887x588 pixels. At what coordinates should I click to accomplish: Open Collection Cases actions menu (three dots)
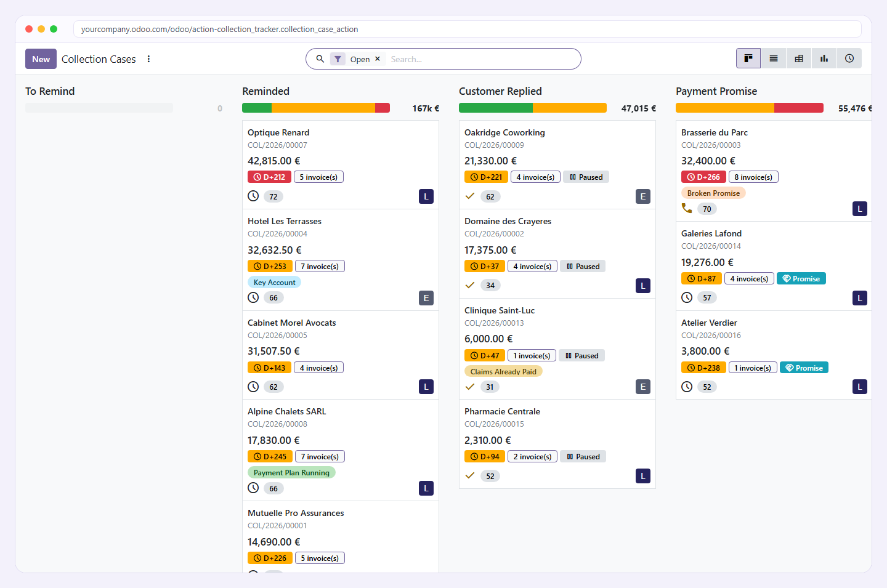148,59
